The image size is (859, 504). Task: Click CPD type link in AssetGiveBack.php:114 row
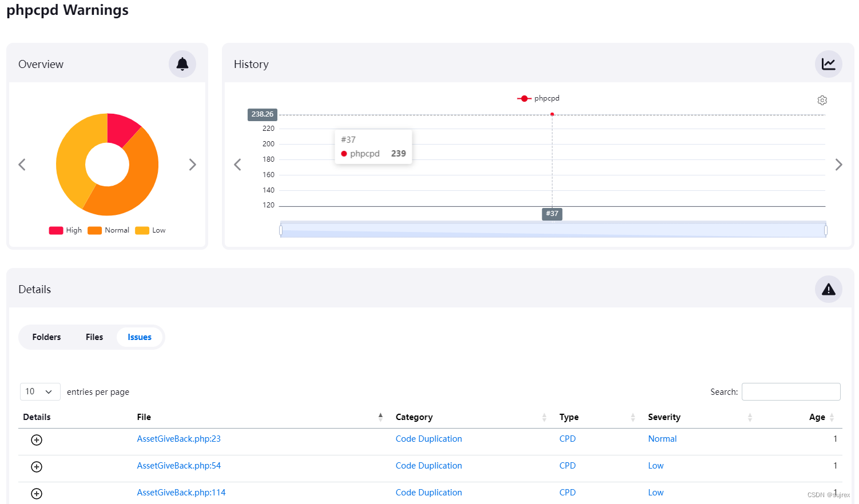click(567, 493)
